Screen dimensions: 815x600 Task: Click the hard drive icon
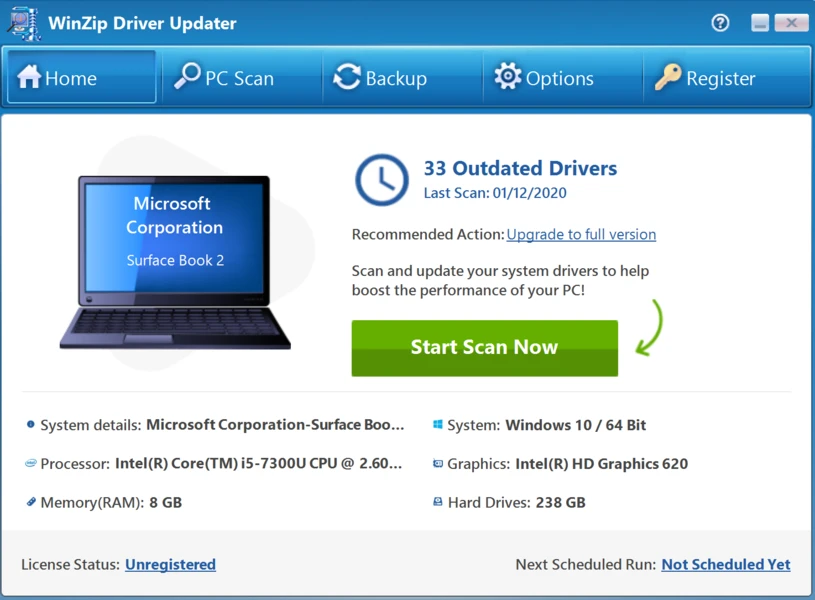tap(438, 502)
